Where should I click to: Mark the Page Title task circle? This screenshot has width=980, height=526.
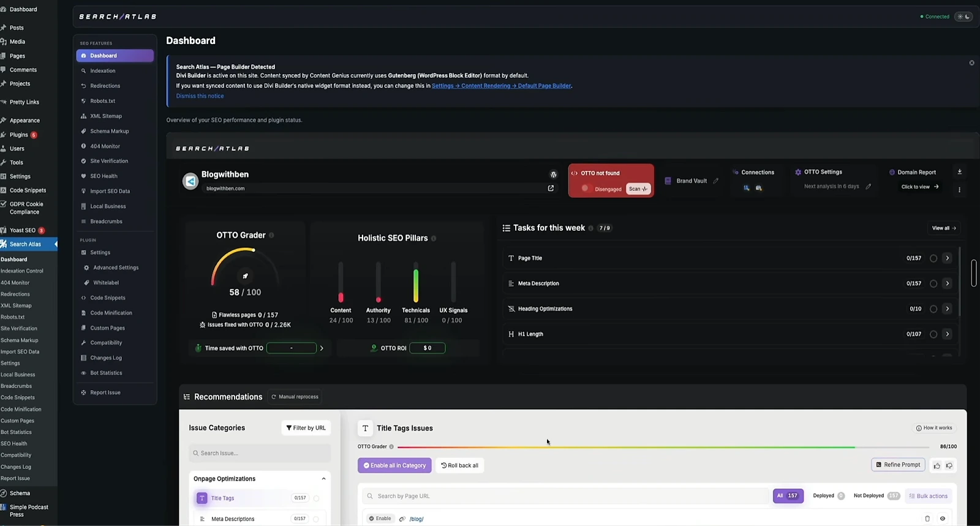933,258
